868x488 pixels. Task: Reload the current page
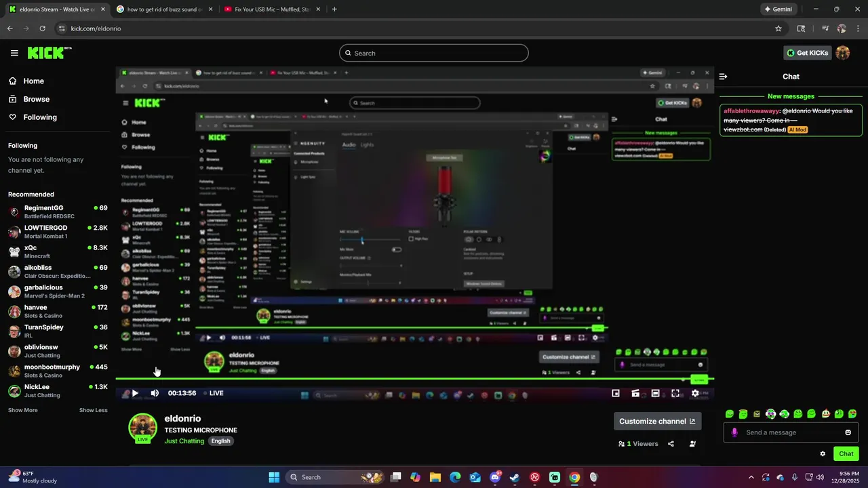42,28
